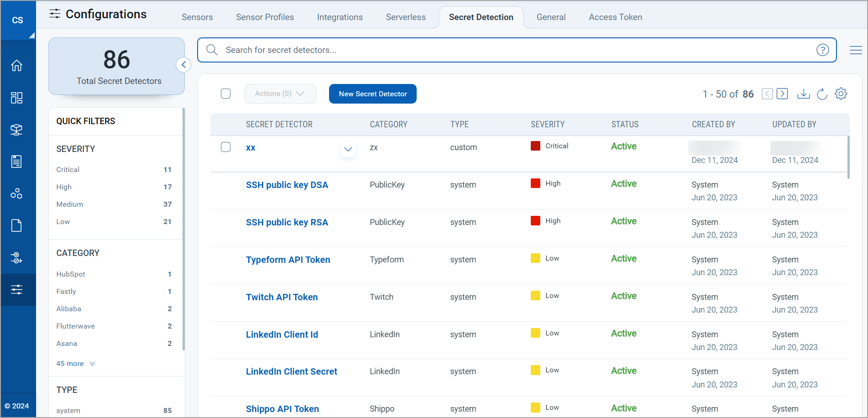
Task: Open table settings gear icon
Action: tap(841, 94)
